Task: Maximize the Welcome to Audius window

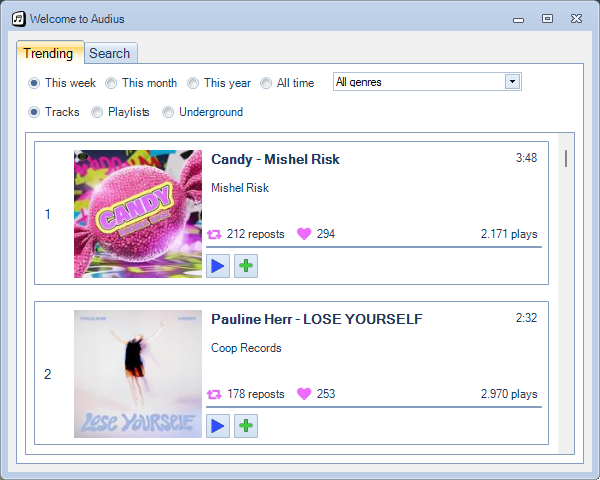Action: 548,19
